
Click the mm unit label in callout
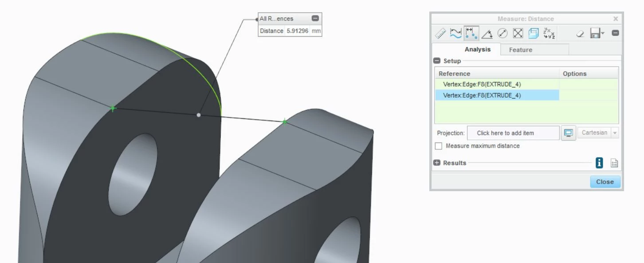[316, 31]
